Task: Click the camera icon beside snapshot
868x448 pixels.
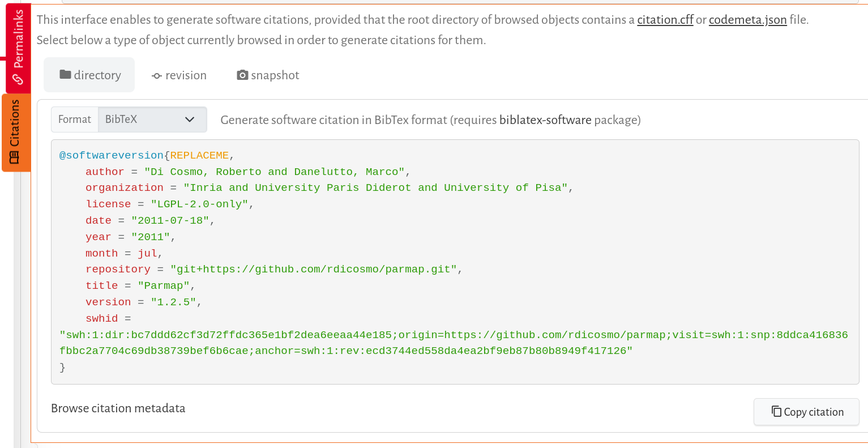Action: 242,75
